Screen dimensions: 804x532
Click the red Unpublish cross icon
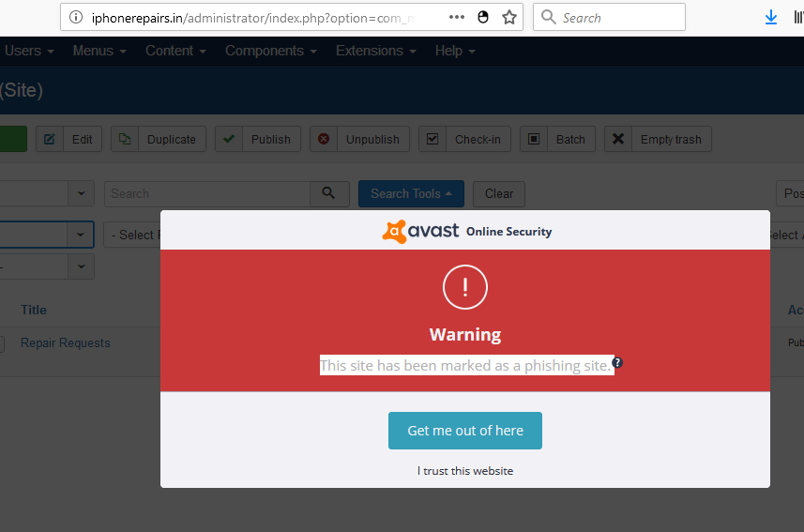324,139
